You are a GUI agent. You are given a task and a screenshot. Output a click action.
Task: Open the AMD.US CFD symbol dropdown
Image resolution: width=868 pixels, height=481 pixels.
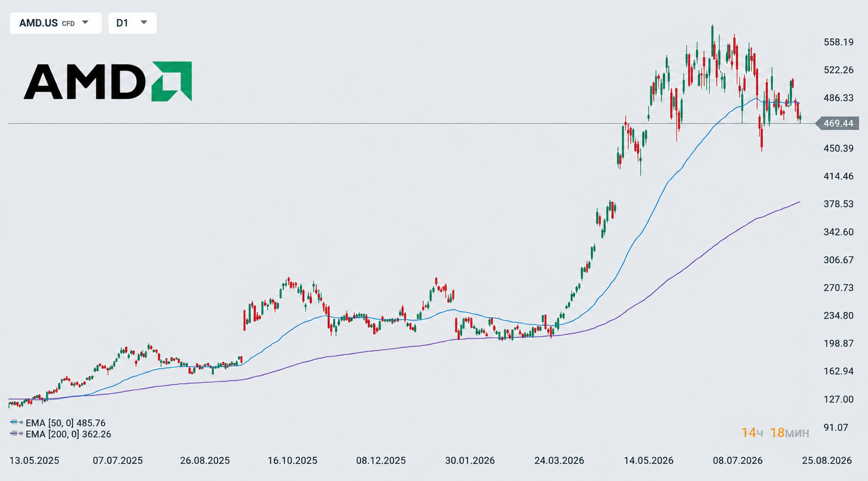(x=55, y=23)
